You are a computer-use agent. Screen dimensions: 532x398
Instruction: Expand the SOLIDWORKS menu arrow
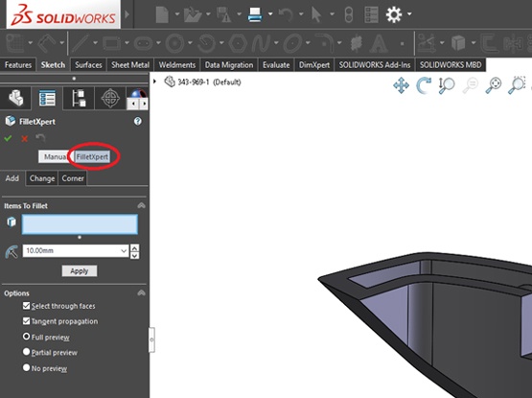pos(127,14)
